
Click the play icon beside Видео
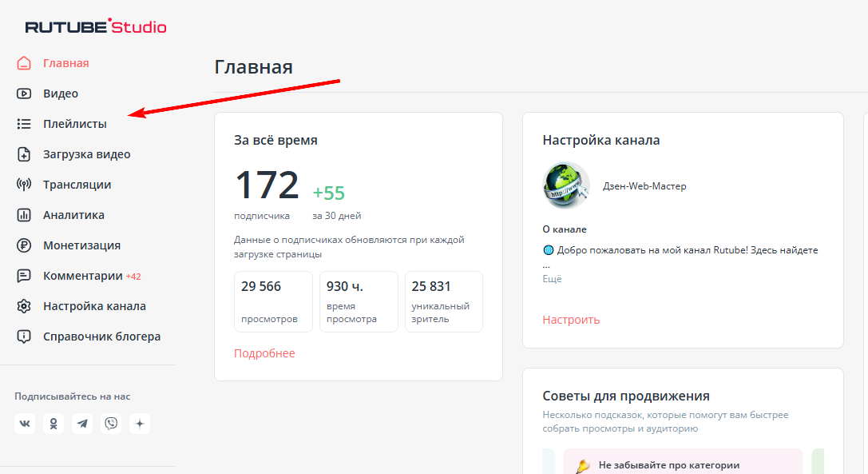[24, 94]
